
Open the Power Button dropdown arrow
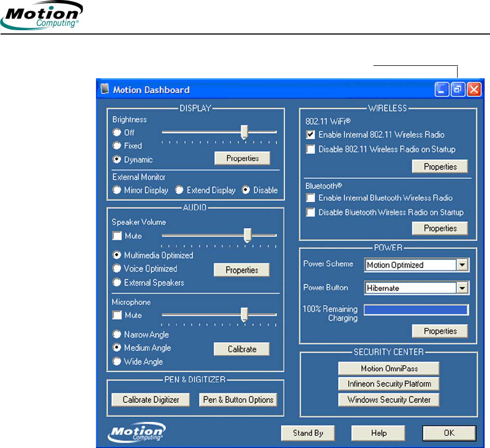pos(462,288)
